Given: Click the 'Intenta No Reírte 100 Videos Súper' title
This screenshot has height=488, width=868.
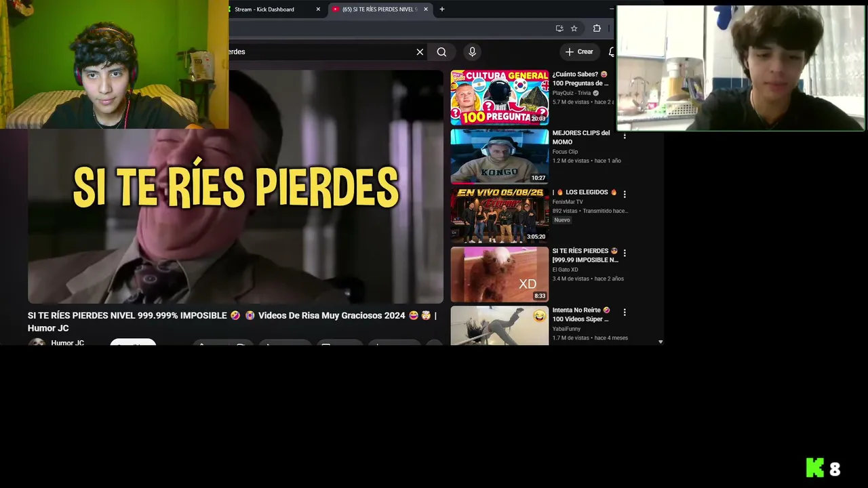Looking at the screenshot, I should pyautogui.click(x=581, y=314).
